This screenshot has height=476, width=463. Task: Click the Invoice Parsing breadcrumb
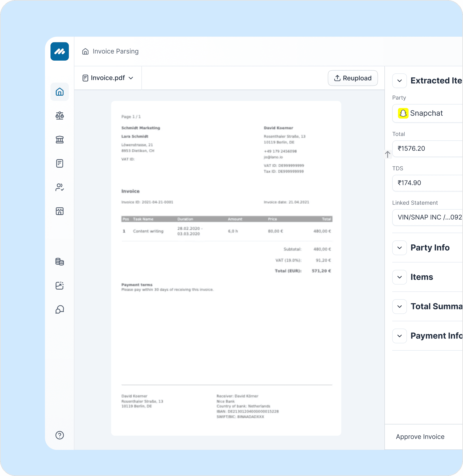point(115,51)
